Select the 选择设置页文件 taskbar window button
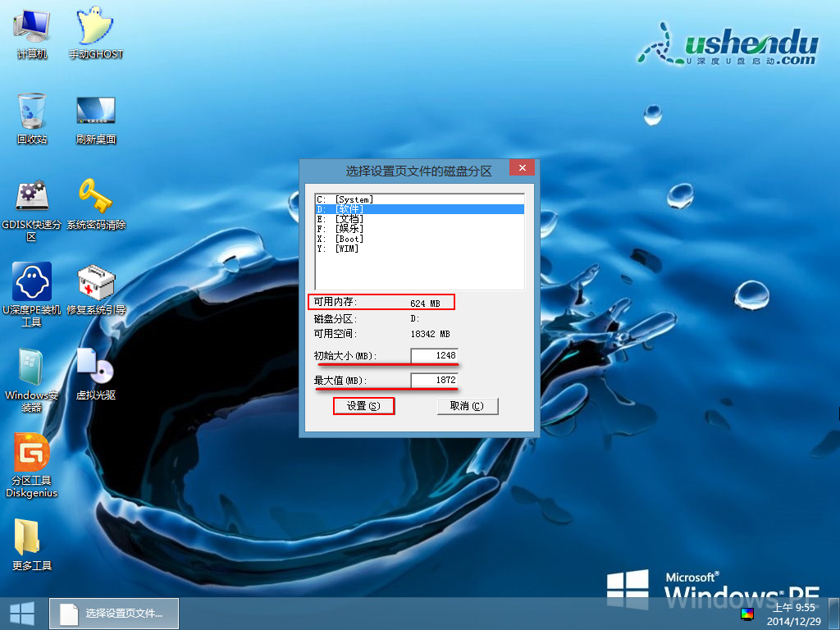 pyautogui.click(x=114, y=614)
